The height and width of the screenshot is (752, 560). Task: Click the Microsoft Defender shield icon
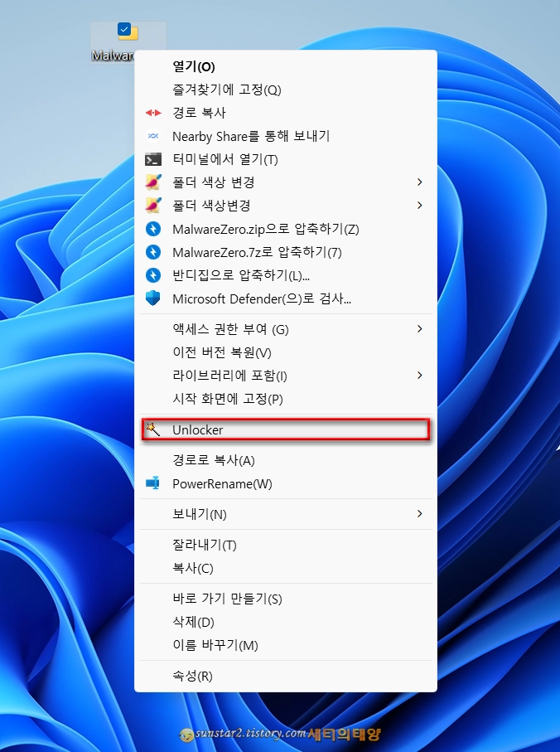pos(153,298)
